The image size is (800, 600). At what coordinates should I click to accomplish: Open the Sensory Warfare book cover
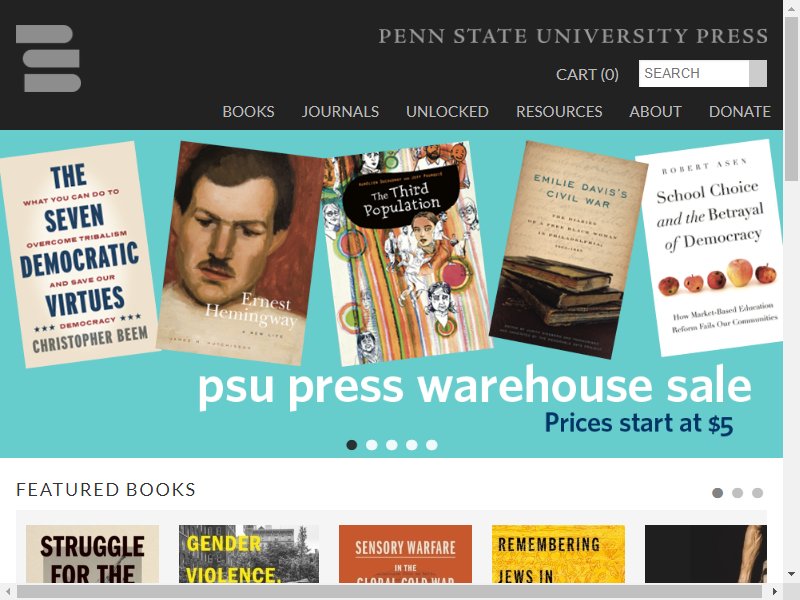(x=405, y=554)
